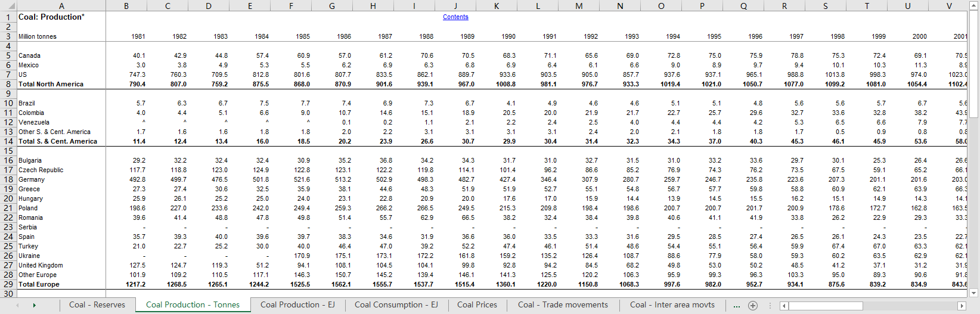This screenshot has width=980, height=314.
Task: Click the 'Mexico' row label
Action: tap(29, 65)
